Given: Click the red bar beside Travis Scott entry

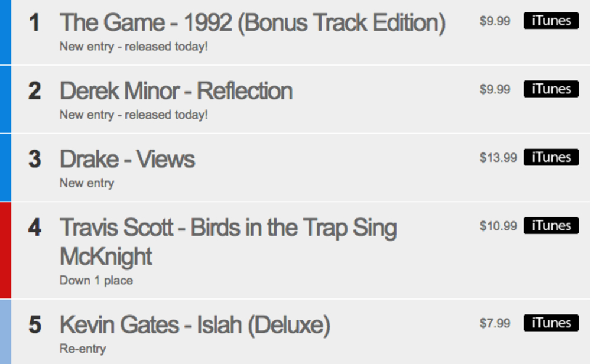Looking at the screenshot, I should [x=5, y=250].
